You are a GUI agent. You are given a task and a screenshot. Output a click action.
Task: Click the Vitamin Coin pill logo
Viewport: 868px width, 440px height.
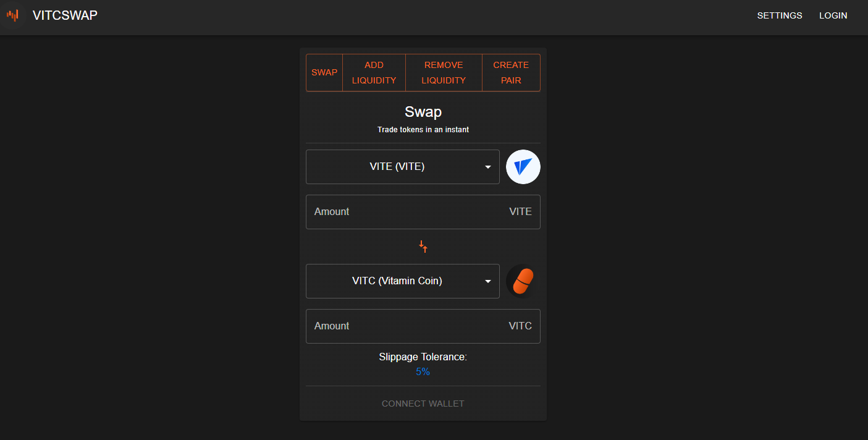point(523,281)
